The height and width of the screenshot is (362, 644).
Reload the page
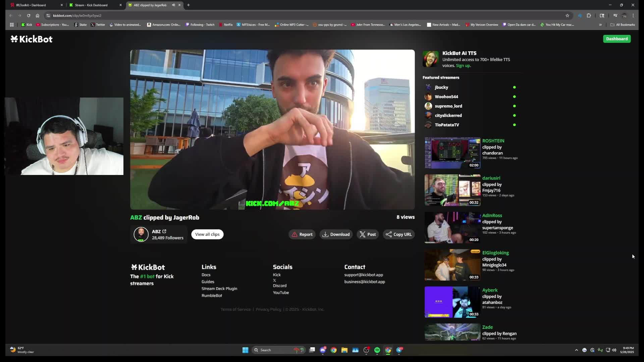click(29, 15)
